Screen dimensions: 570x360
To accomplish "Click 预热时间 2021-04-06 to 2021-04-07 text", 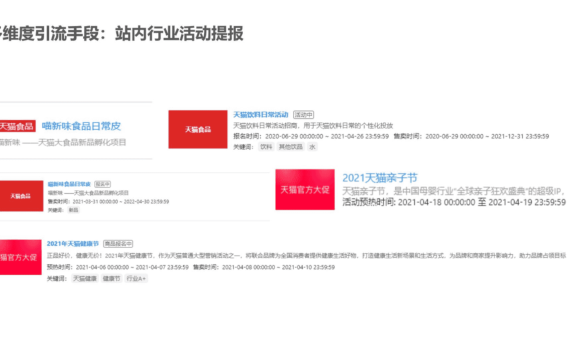I will [x=118, y=267].
